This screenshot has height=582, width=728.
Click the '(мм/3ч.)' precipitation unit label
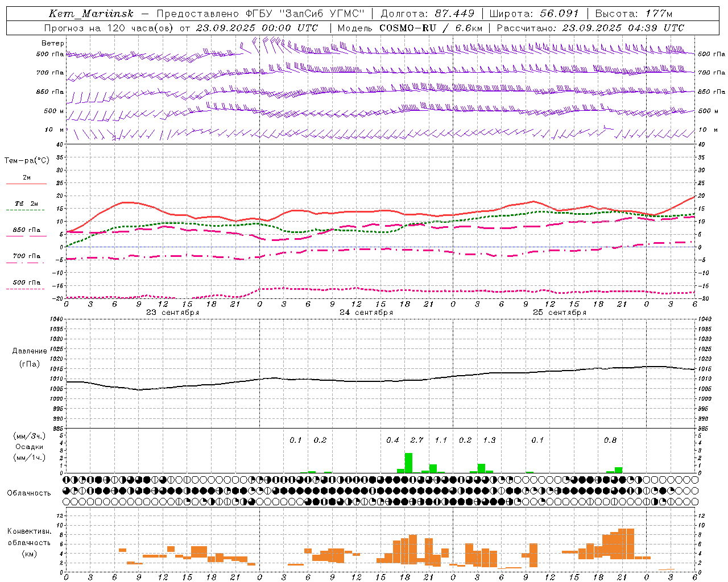pyautogui.click(x=30, y=436)
